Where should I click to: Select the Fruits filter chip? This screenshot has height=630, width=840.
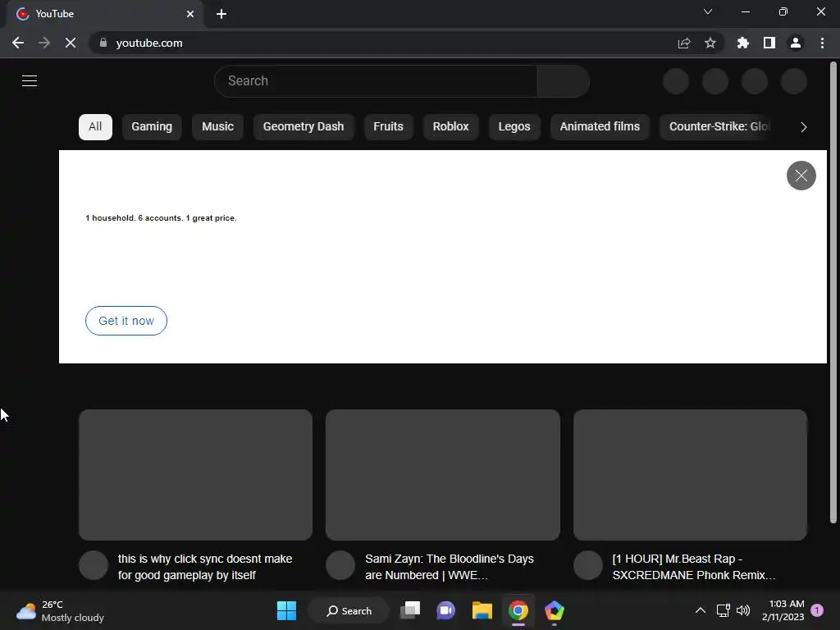click(x=388, y=127)
